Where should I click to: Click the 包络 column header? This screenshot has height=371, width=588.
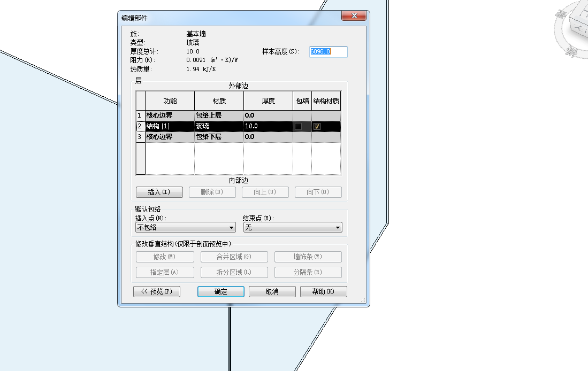pyautogui.click(x=302, y=101)
